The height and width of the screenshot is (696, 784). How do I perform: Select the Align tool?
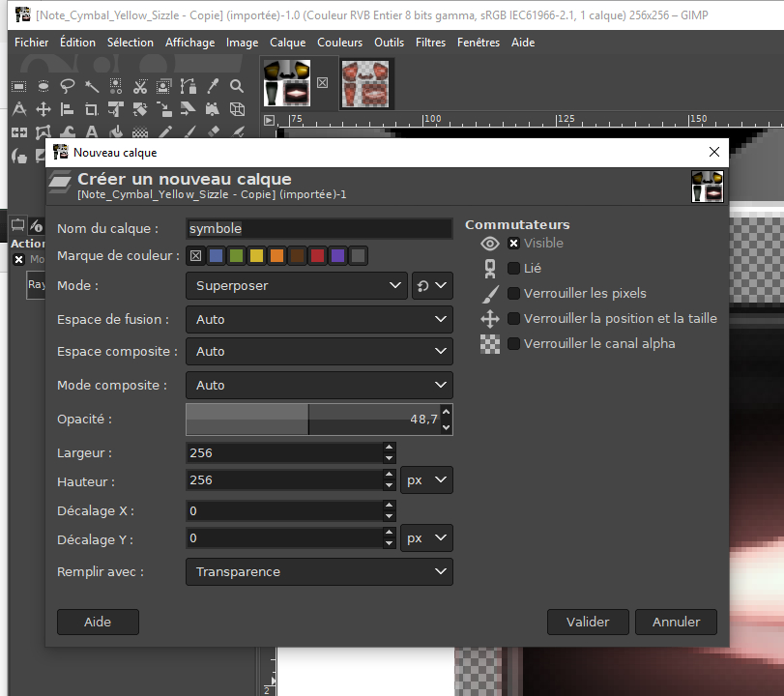(68, 109)
